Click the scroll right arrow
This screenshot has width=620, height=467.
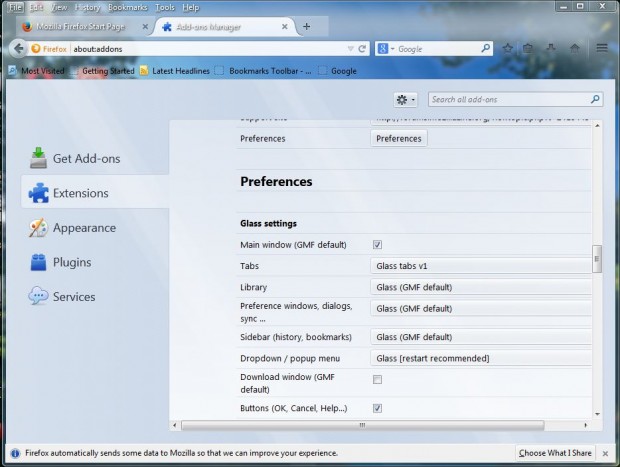pos(586,425)
